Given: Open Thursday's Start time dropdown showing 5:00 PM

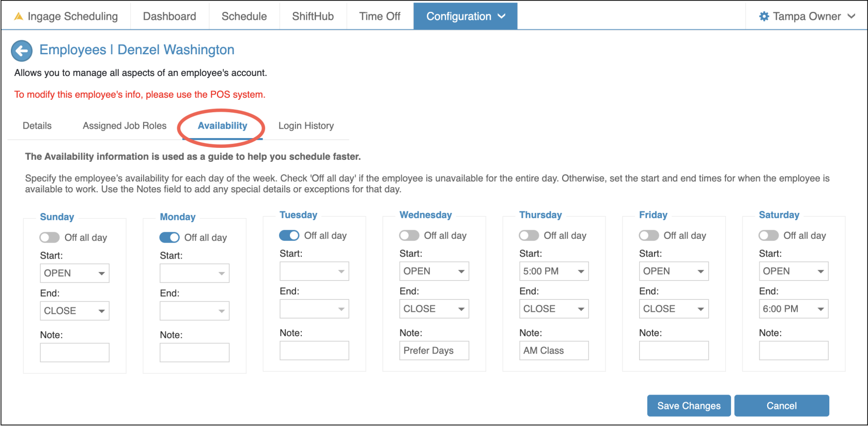Looking at the screenshot, I should point(553,271).
